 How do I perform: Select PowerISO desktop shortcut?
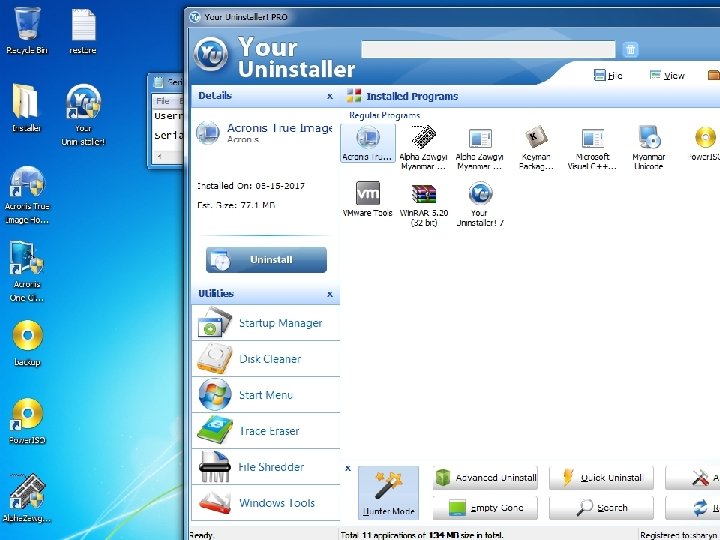pos(27,422)
